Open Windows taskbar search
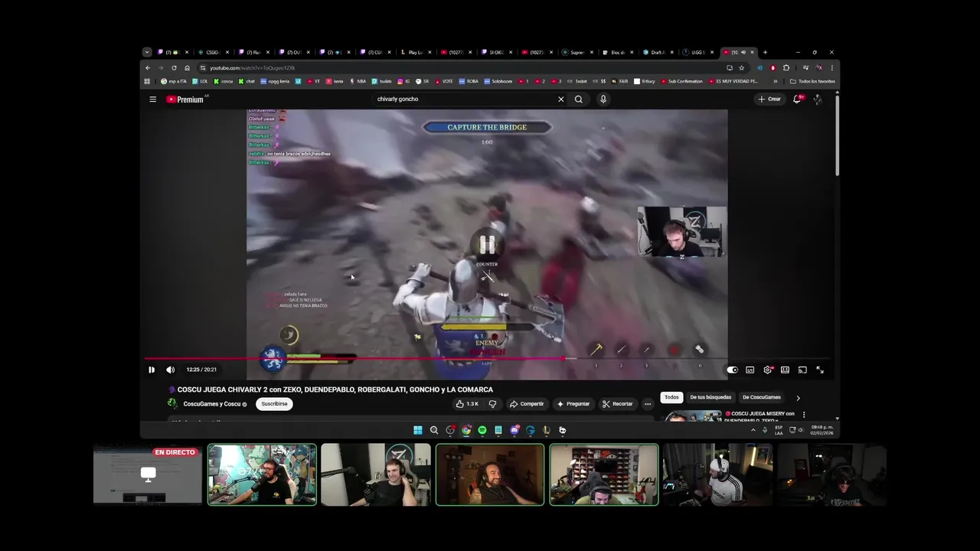The width and height of the screenshot is (980, 551). [x=434, y=430]
